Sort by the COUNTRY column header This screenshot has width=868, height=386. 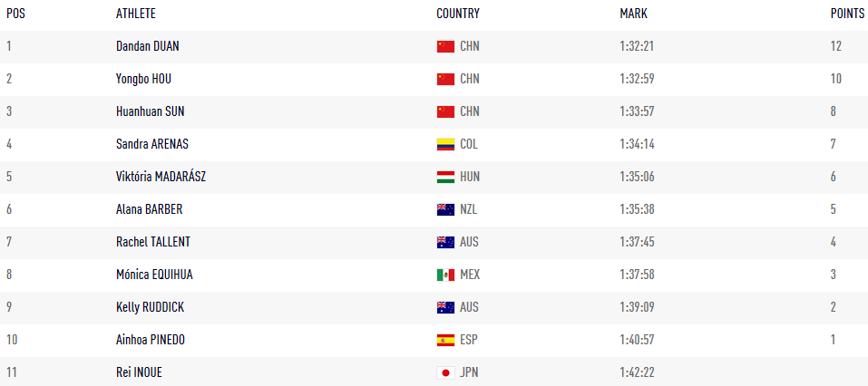tap(458, 14)
